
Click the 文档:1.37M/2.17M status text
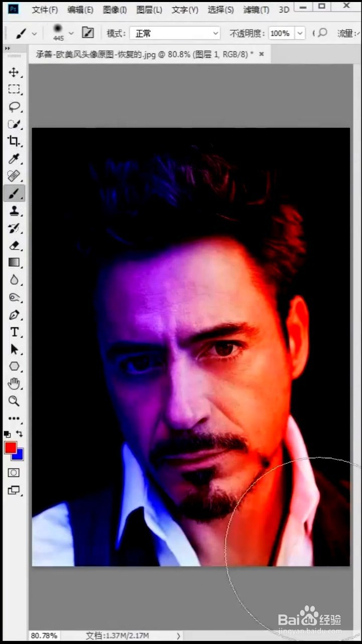pyautogui.click(x=118, y=635)
